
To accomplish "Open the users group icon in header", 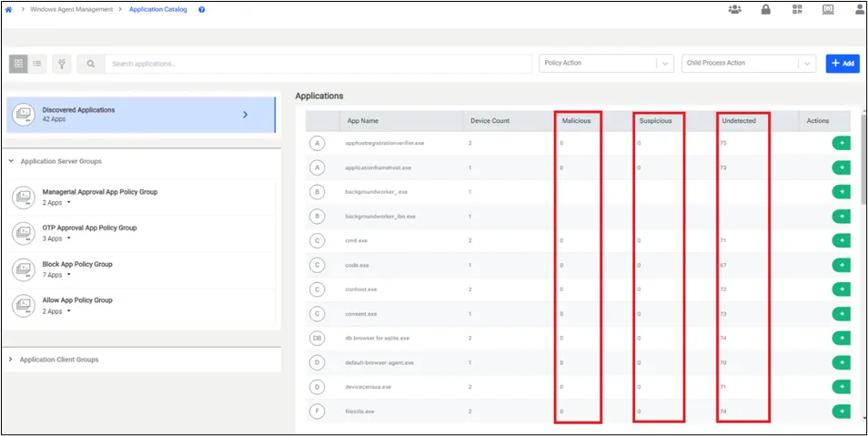I will pos(734,9).
